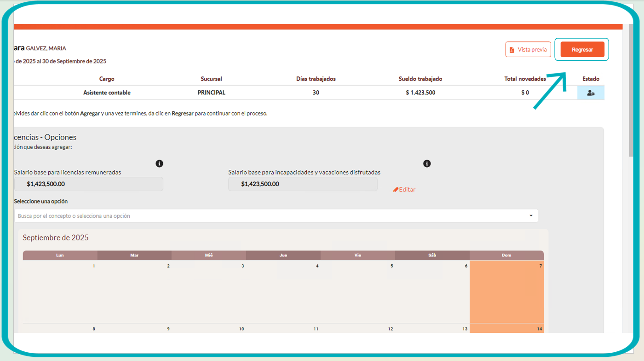Focus the licencias remuneradas salary base field
Image resolution: width=644 pixels, height=361 pixels.
pos(88,184)
